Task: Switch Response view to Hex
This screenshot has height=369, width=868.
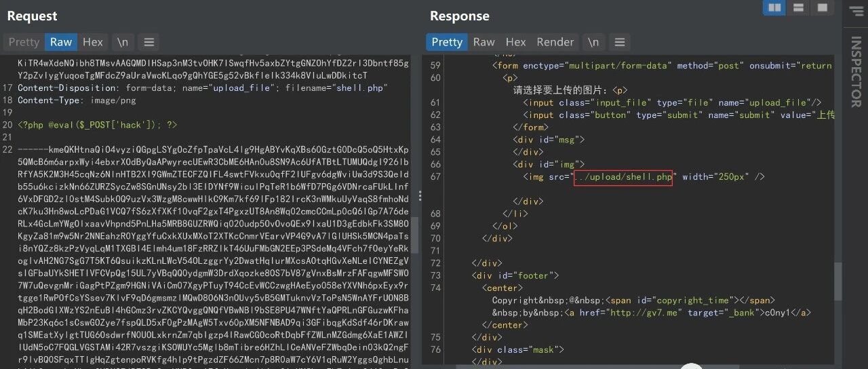Action: click(x=515, y=42)
